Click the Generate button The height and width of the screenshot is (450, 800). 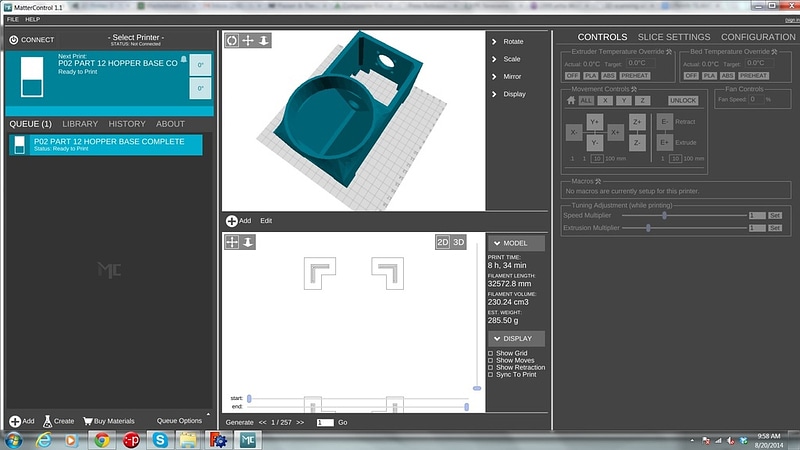(239, 422)
